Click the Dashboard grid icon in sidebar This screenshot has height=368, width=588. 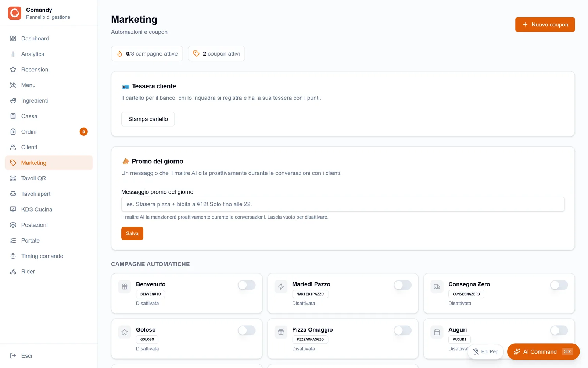[x=13, y=39]
